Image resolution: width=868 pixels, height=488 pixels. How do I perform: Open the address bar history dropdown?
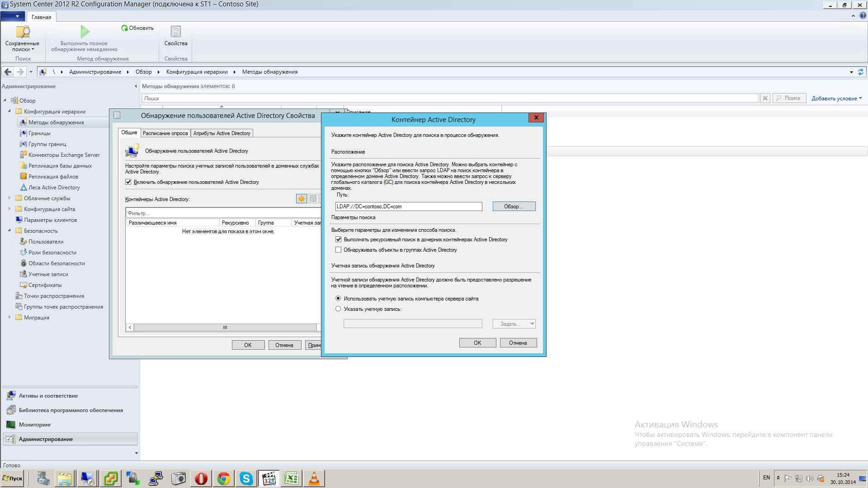click(x=851, y=72)
